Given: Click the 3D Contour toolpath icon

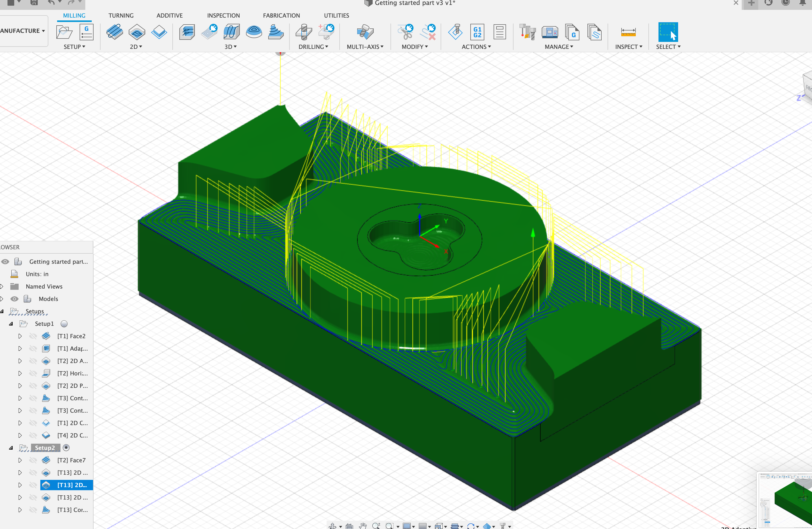Looking at the screenshot, I should click(276, 32).
